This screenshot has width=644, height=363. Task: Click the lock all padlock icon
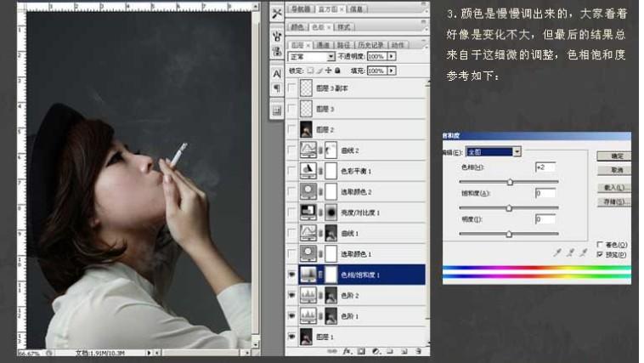pos(337,71)
